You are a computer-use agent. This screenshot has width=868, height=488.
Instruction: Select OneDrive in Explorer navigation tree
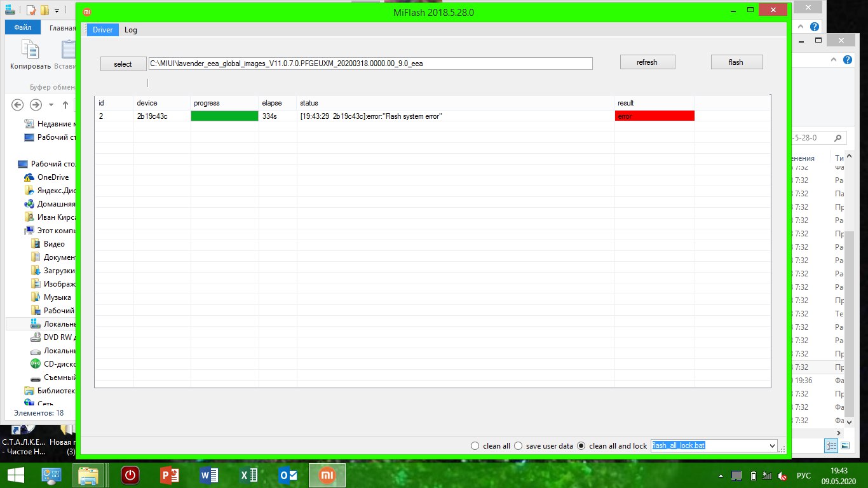(x=53, y=177)
